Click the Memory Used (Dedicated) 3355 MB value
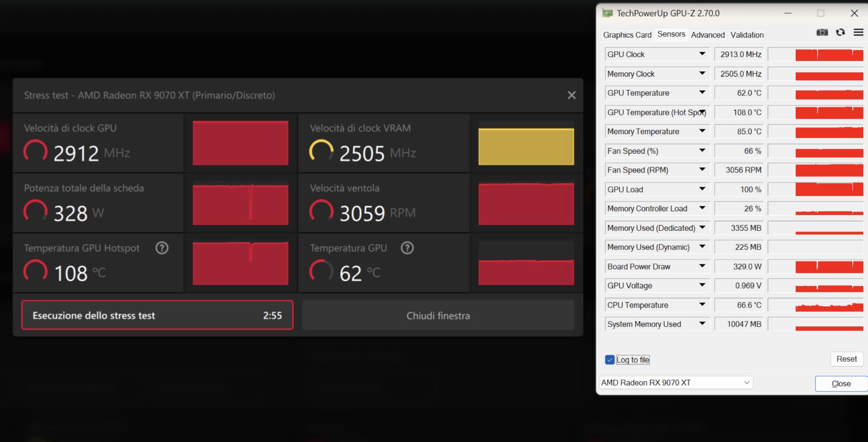Screen dimensions: 868x442 (x=739, y=228)
